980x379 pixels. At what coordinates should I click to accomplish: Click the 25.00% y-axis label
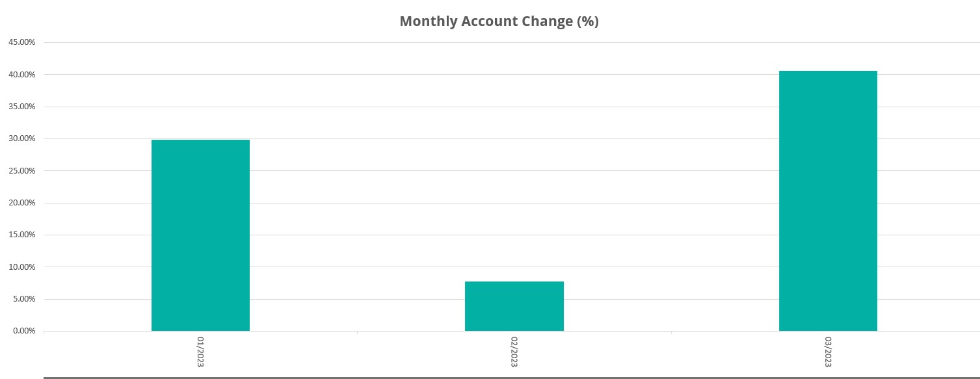pos(22,171)
